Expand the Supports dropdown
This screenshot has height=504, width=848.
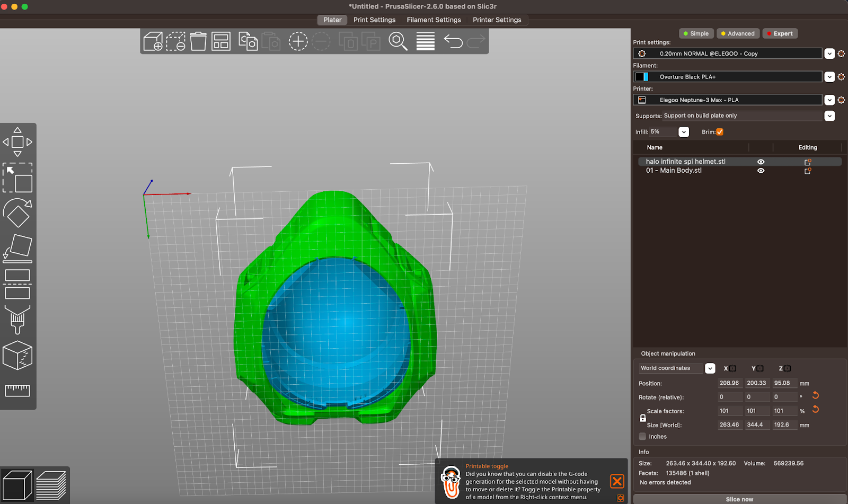click(x=829, y=116)
